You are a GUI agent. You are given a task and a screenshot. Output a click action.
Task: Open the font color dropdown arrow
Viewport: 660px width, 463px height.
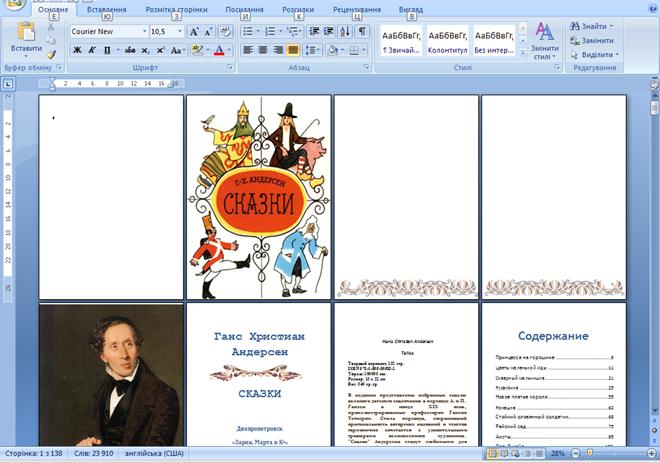point(229,50)
